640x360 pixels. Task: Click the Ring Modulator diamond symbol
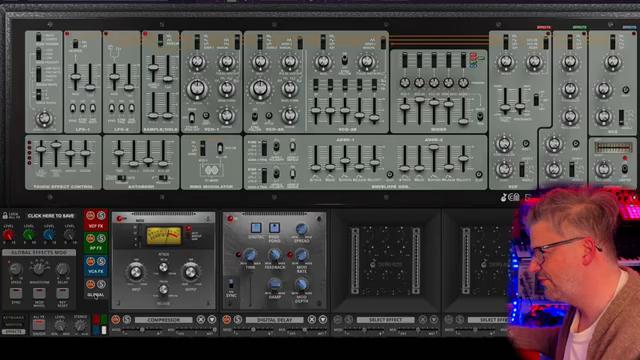click(211, 170)
